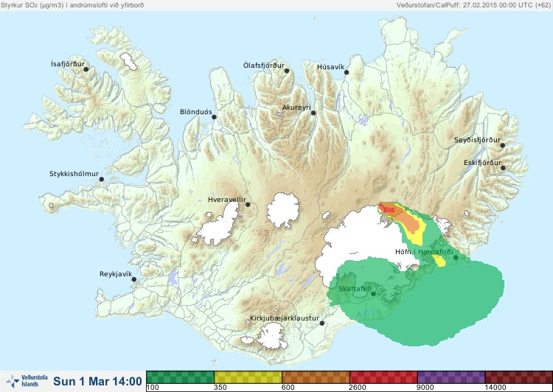Click the 'Húsavík' label text
Viewport: 553px width, 392px height.
331,67
